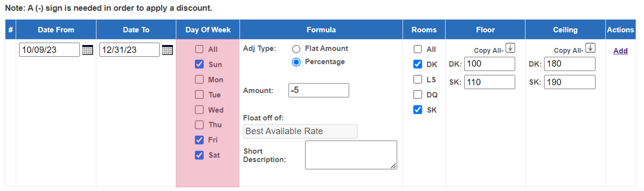
Task: Click the Ceiling column header
Action: coord(565,29)
